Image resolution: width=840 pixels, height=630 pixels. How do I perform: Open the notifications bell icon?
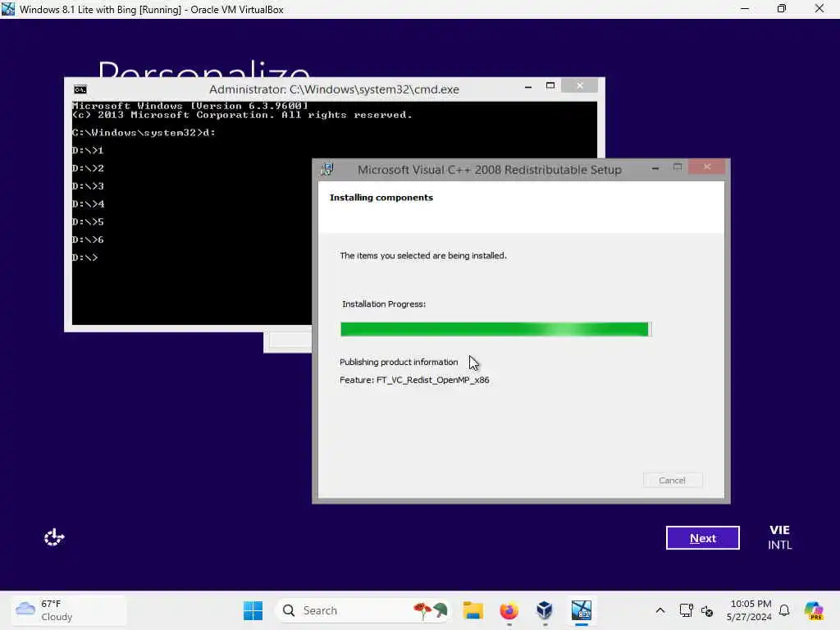[x=784, y=610]
